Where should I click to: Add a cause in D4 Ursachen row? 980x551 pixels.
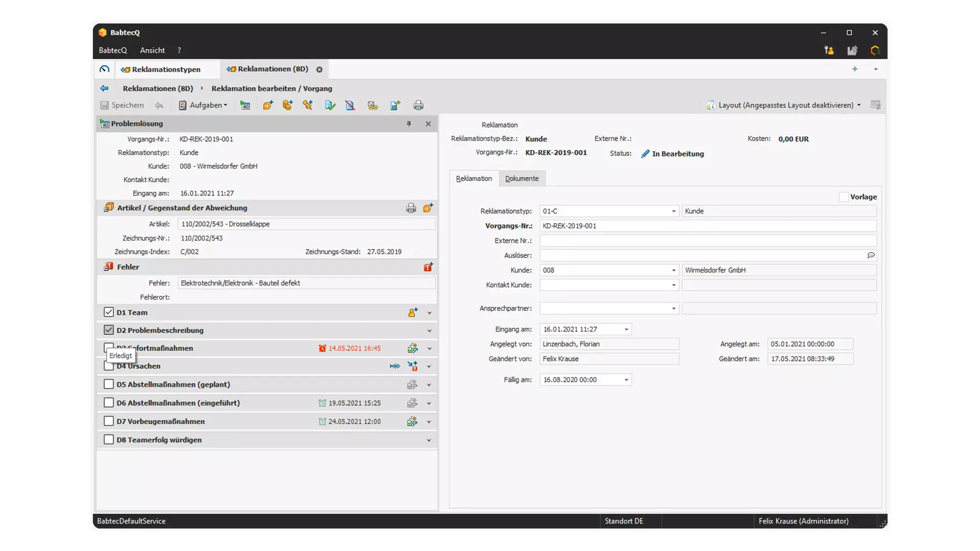pyautogui.click(x=412, y=366)
